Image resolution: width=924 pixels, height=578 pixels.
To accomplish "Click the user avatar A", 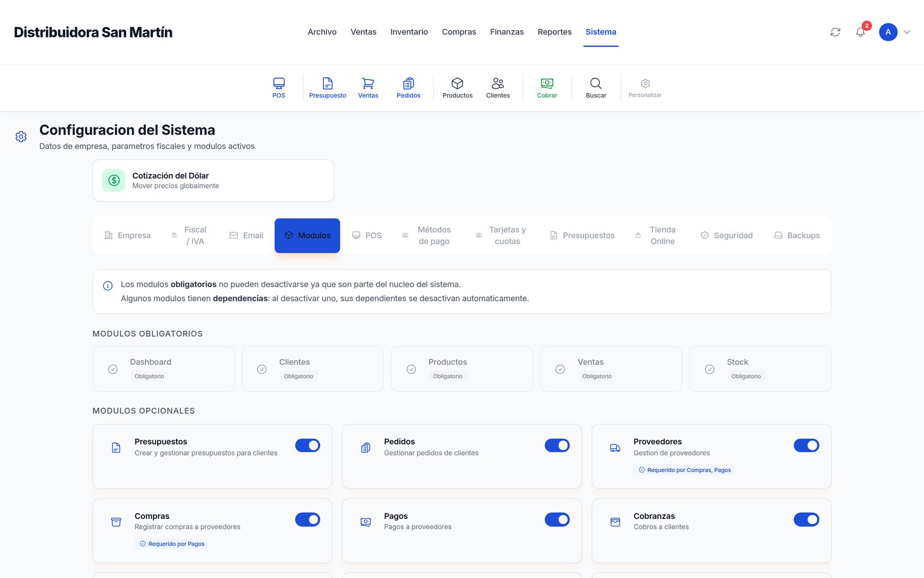I will coord(888,32).
